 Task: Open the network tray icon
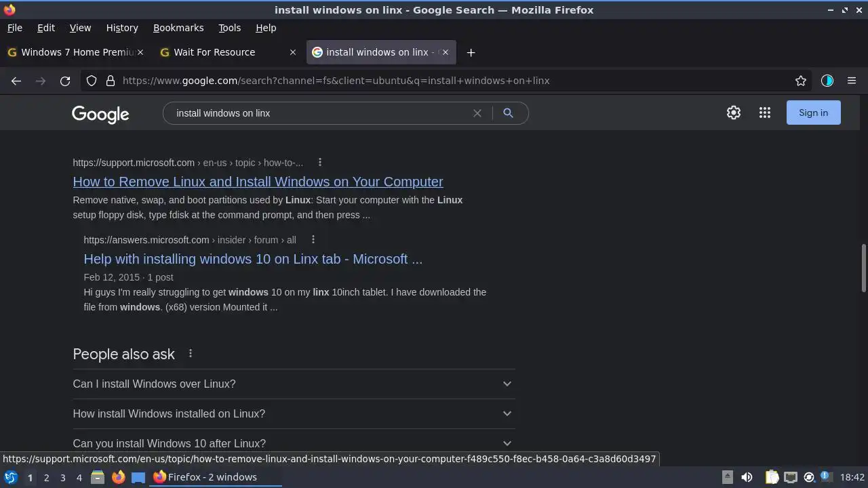pos(790,477)
